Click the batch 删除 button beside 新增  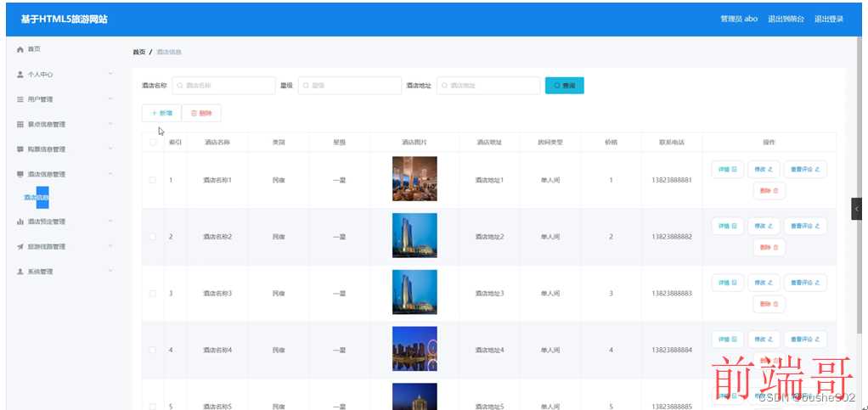click(x=201, y=113)
